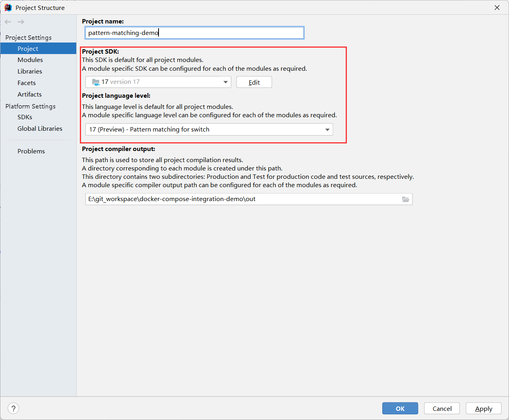
Task: Select Project in the settings list
Action: [x=38, y=48]
